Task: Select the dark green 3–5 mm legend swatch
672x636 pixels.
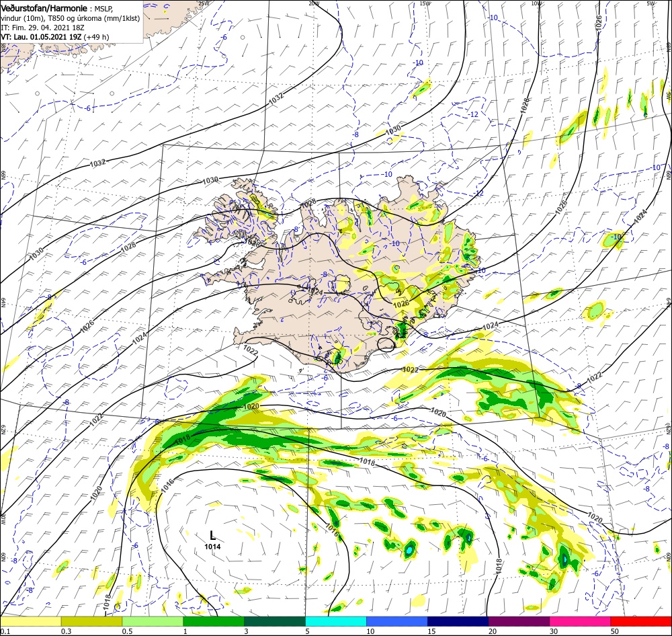Action: [275, 621]
